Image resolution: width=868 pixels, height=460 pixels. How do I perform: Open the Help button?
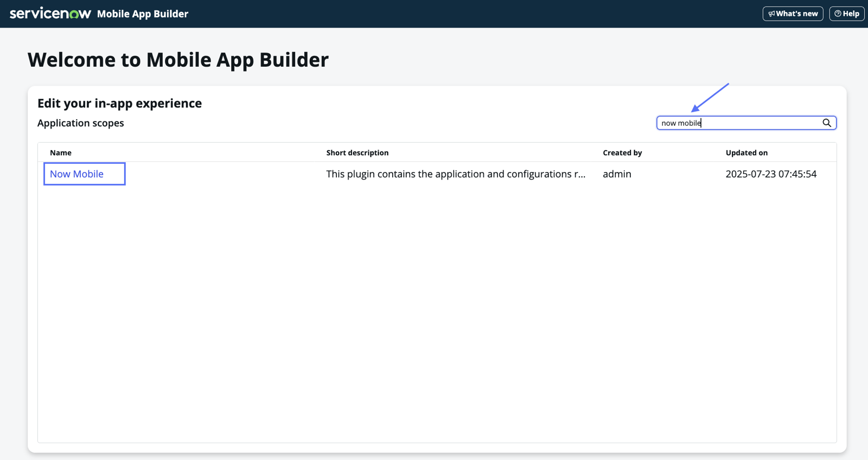[x=846, y=14]
